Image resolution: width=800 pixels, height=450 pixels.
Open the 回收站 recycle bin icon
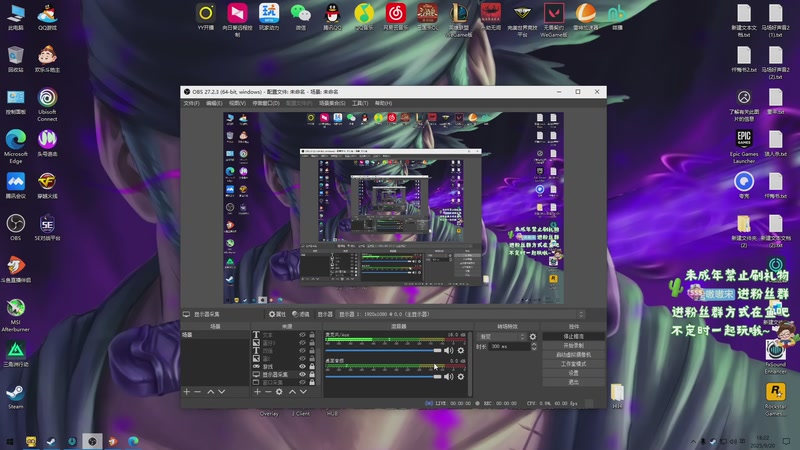coord(16,59)
